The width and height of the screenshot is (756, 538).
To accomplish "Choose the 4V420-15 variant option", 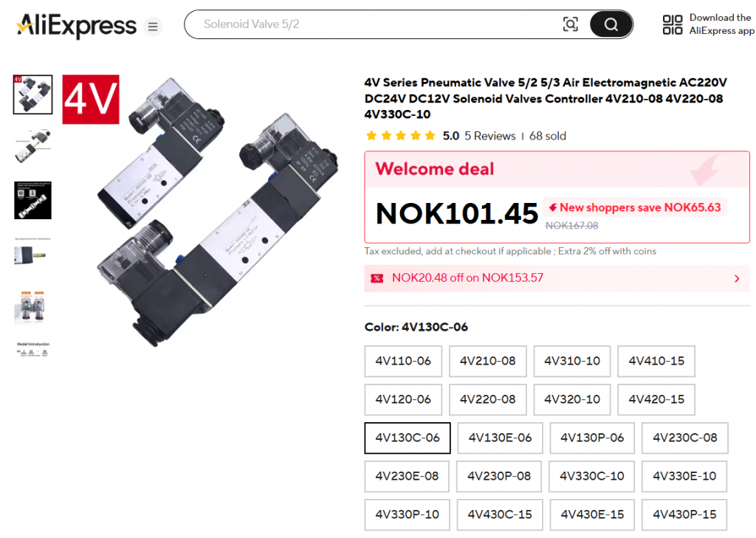I will click(656, 399).
